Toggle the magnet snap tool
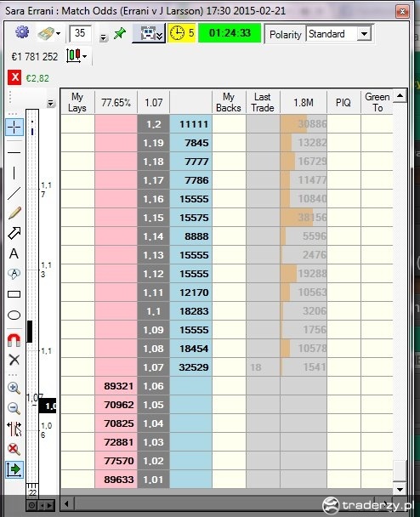420x517 pixels. (14, 339)
